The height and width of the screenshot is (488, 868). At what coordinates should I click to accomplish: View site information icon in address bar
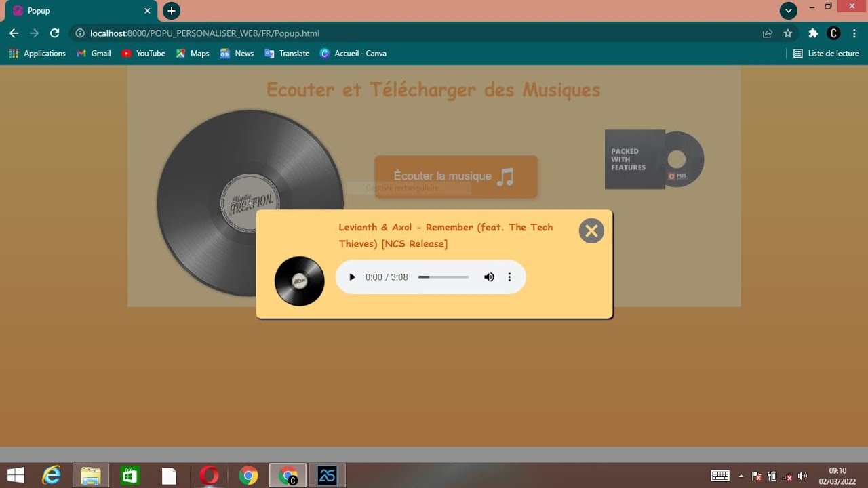pos(79,33)
